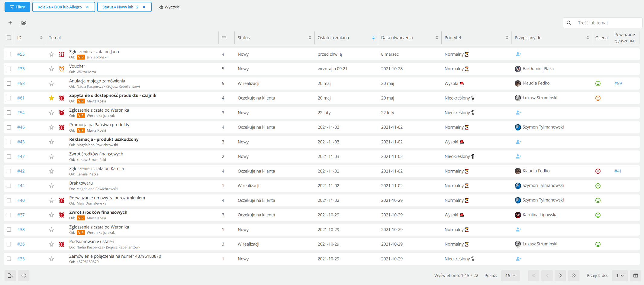Open related ticket link #59

coord(618,84)
